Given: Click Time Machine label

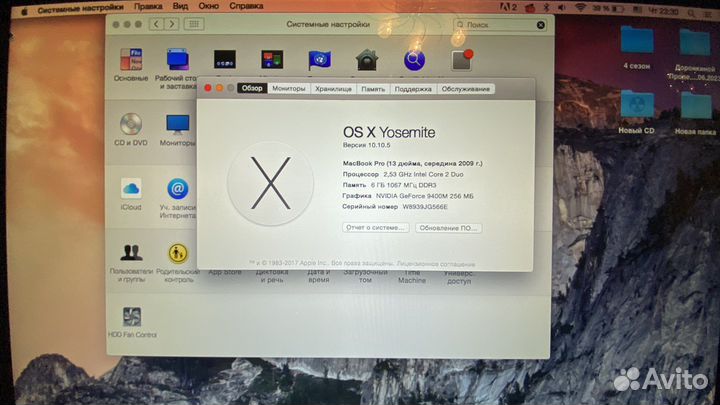Looking at the screenshot, I should click(x=412, y=276).
